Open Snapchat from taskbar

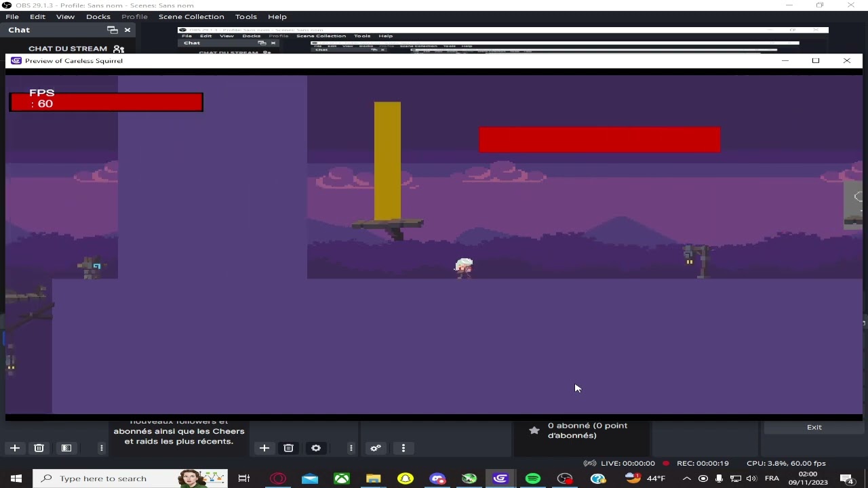click(x=406, y=479)
